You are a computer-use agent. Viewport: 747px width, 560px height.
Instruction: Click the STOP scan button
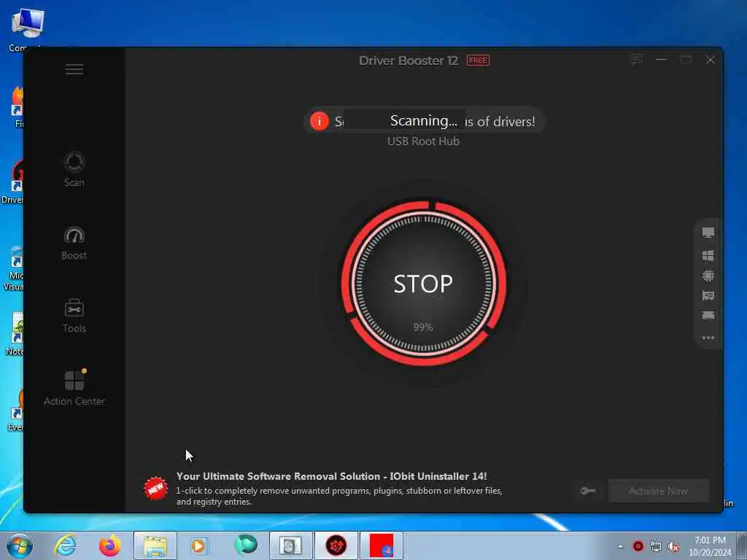(x=423, y=284)
